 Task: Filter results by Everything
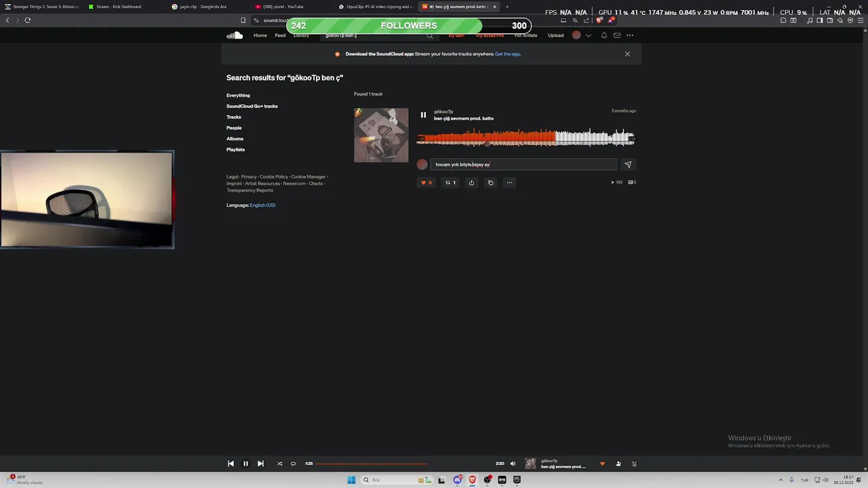[x=238, y=96]
